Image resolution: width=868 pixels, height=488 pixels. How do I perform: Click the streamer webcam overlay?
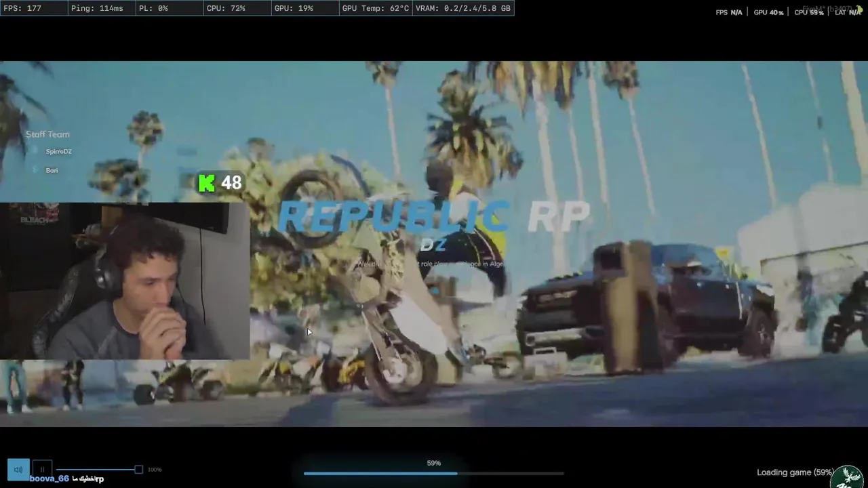(125, 281)
